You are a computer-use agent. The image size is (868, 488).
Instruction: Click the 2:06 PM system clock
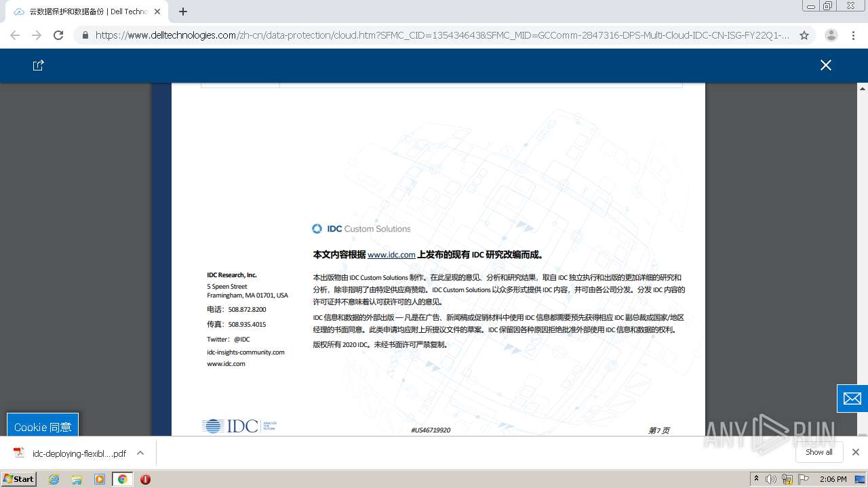pyautogui.click(x=833, y=479)
